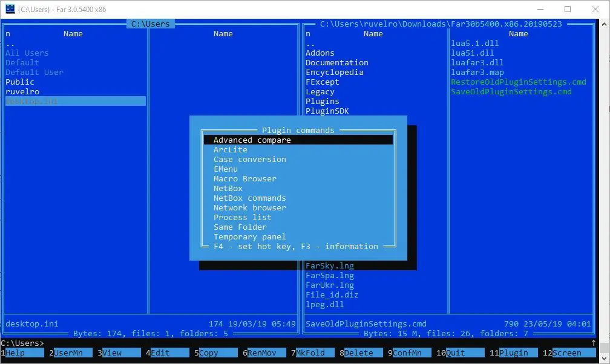Click the 4 Edit key bar button
This screenshot has height=364, width=610.
coord(167,353)
